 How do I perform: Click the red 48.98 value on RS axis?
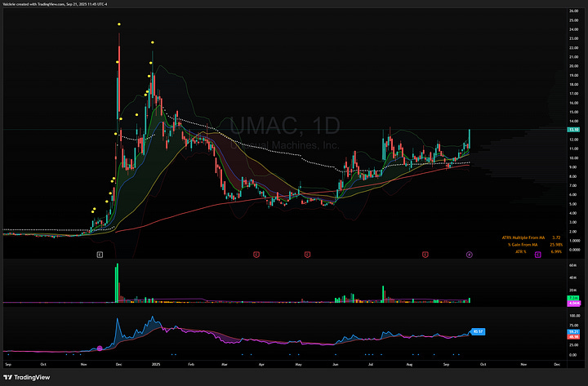pos(574,336)
